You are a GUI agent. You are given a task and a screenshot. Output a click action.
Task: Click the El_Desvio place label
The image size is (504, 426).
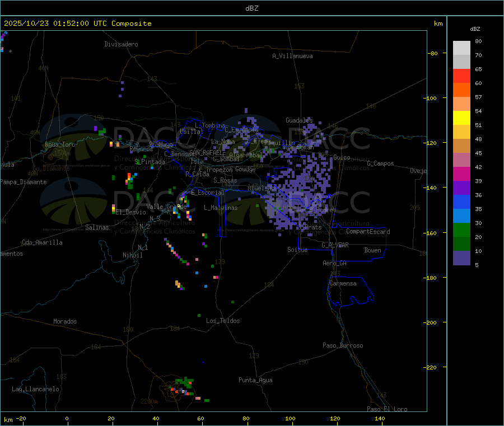click(x=130, y=212)
